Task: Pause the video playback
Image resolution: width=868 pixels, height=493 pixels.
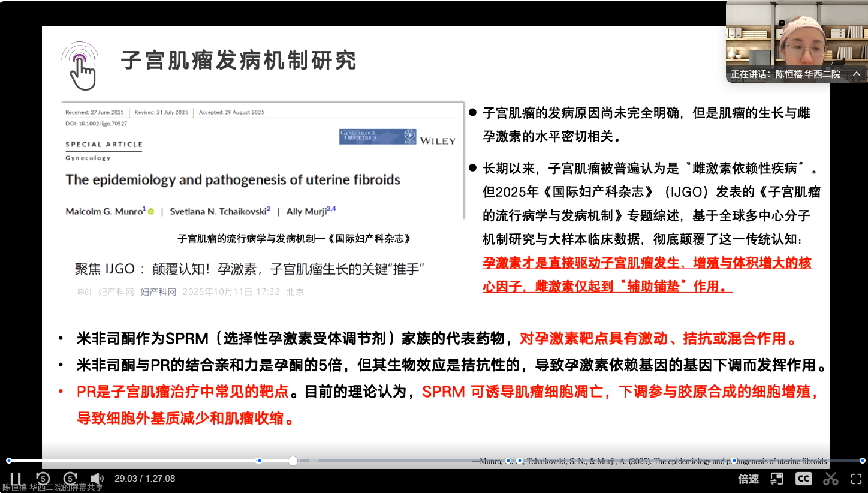Action: 15,479
